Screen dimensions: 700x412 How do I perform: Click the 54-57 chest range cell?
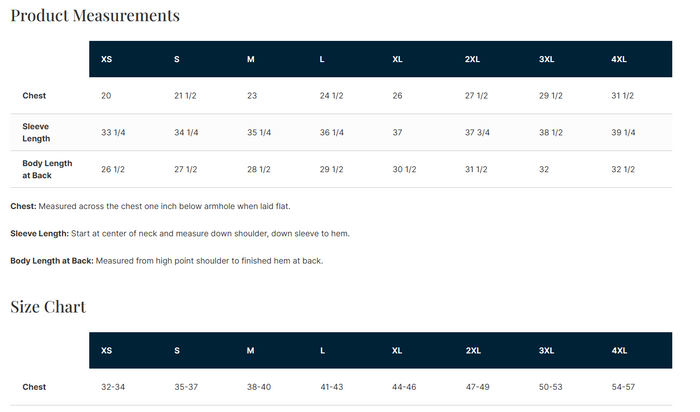pyautogui.click(x=623, y=387)
